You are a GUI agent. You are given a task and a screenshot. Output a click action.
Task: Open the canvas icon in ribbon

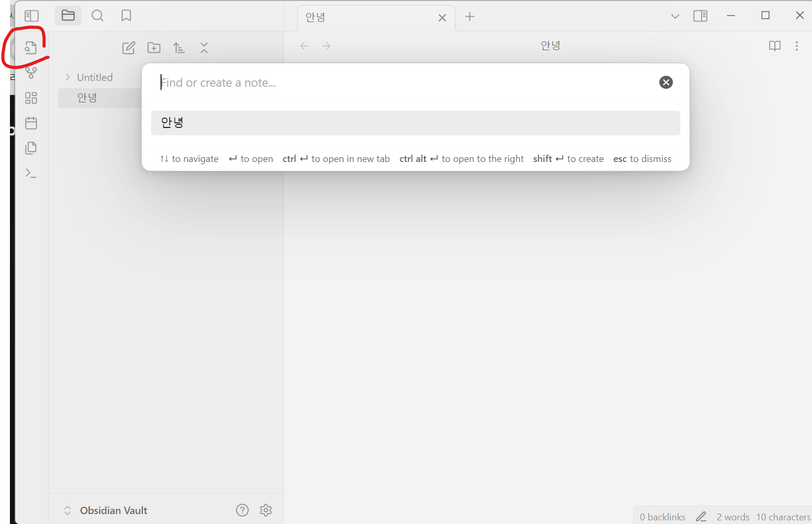pos(31,98)
